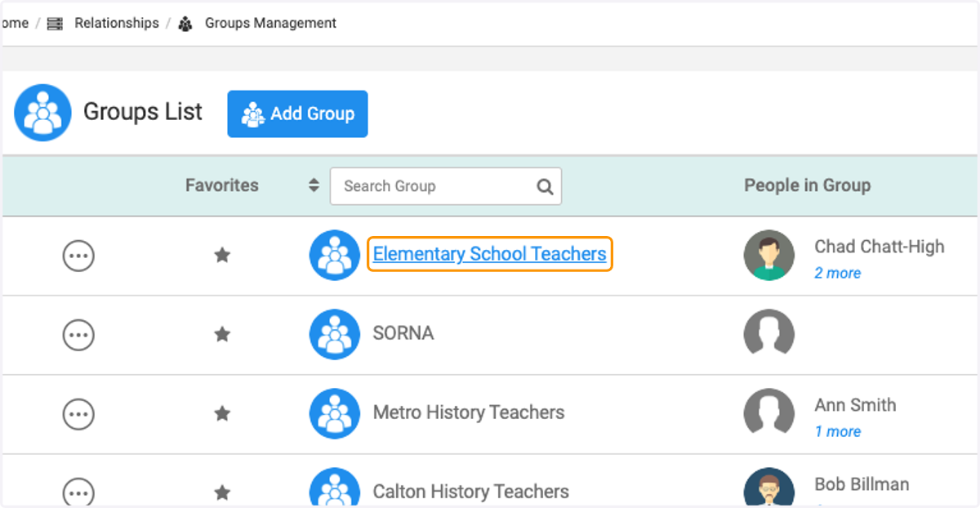Screen dimensions: 980x508
Task: Favorite the Elementary School Teachers group
Action: (222, 256)
